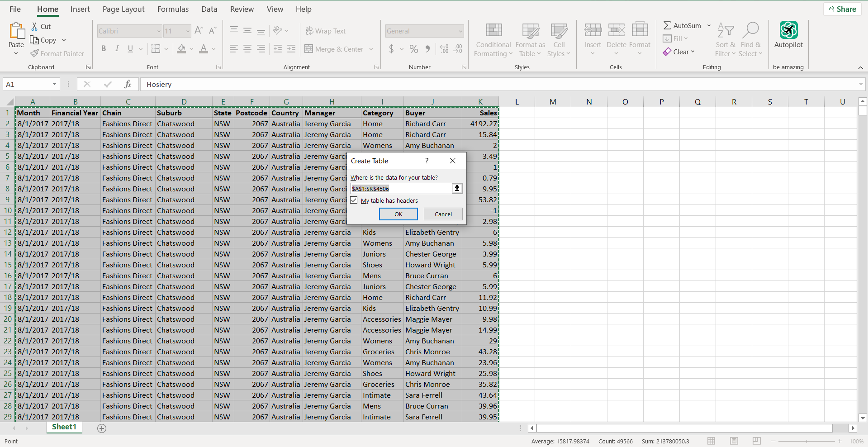Click the Find & Select magnifier icon

click(x=750, y=30)
